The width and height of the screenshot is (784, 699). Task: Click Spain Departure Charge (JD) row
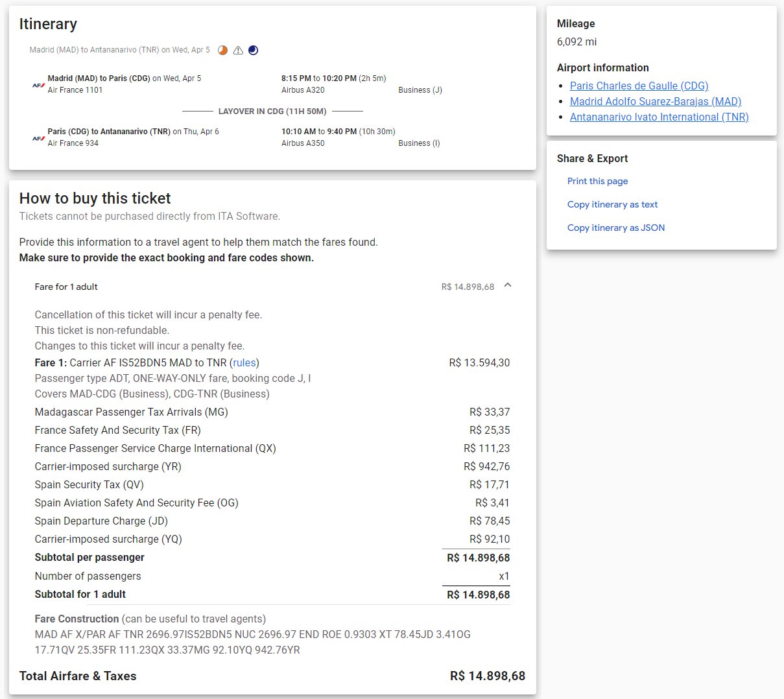point(272,521)
